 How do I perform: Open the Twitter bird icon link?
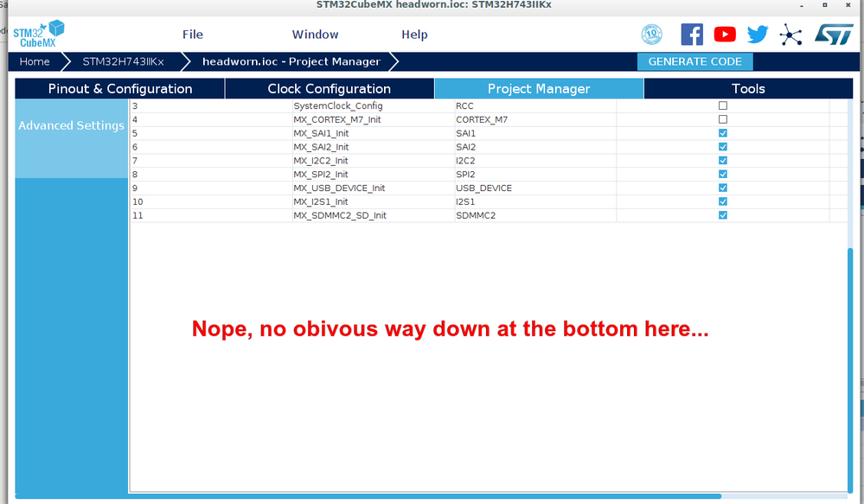click(758, 35)
